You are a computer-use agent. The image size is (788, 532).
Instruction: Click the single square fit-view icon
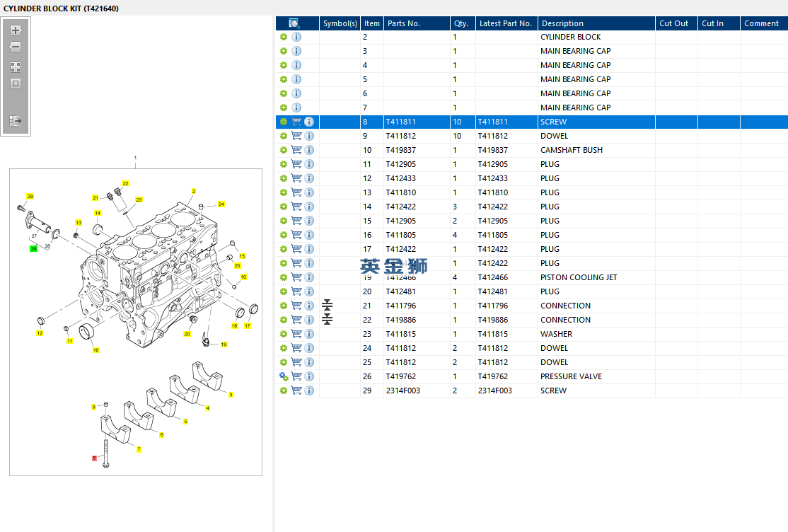(x=16, y=83)
